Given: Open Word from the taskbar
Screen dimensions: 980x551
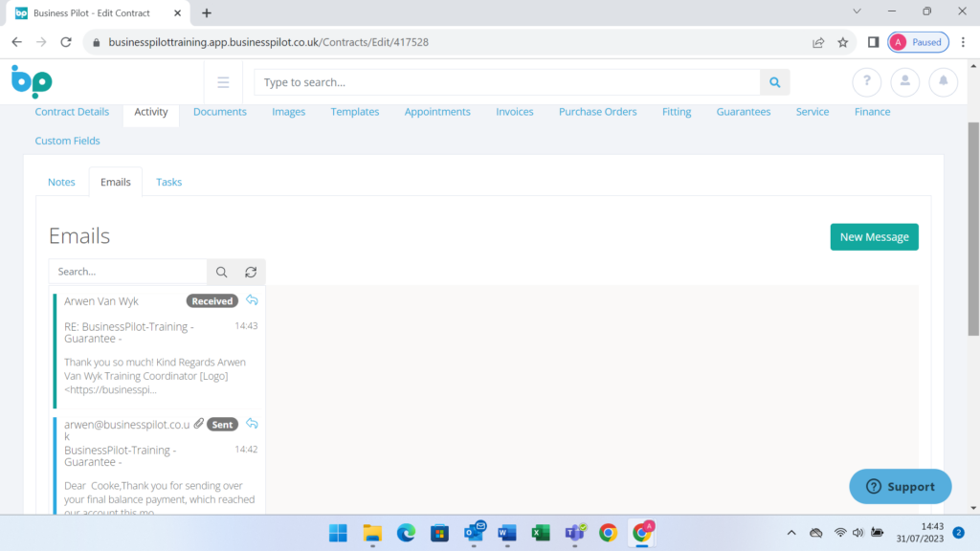Looking at the screenshot, I should 507,533.
